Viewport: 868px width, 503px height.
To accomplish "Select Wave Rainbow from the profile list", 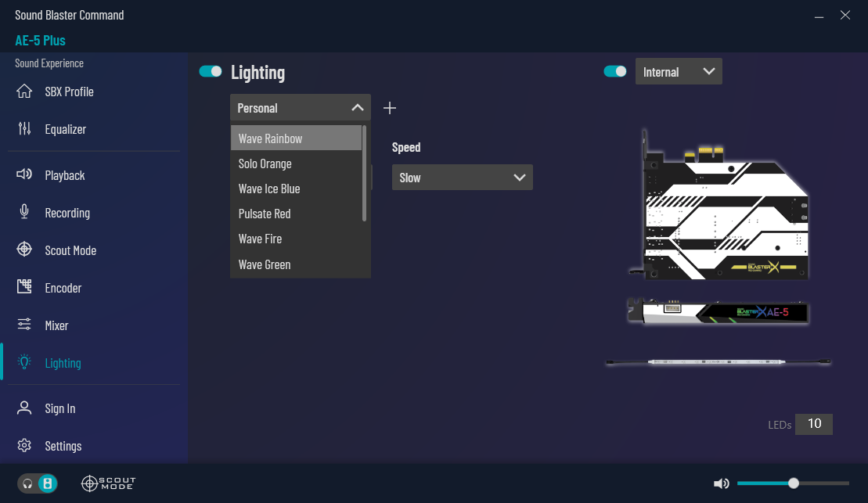I will click(x=296, y=138).
